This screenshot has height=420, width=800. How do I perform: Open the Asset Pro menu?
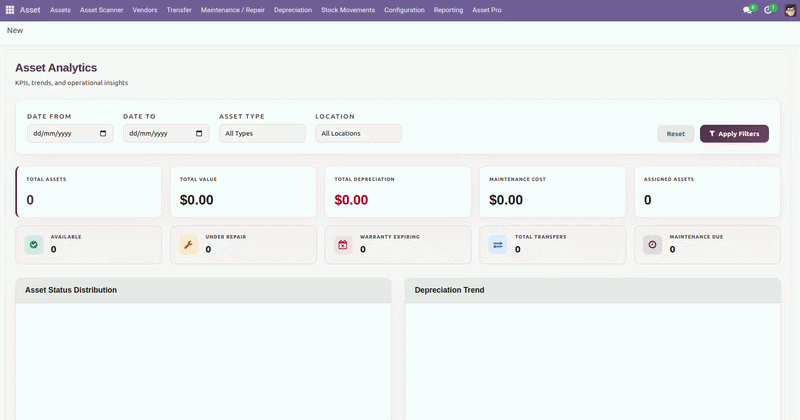pyautogui.click(x=487, y=10)
